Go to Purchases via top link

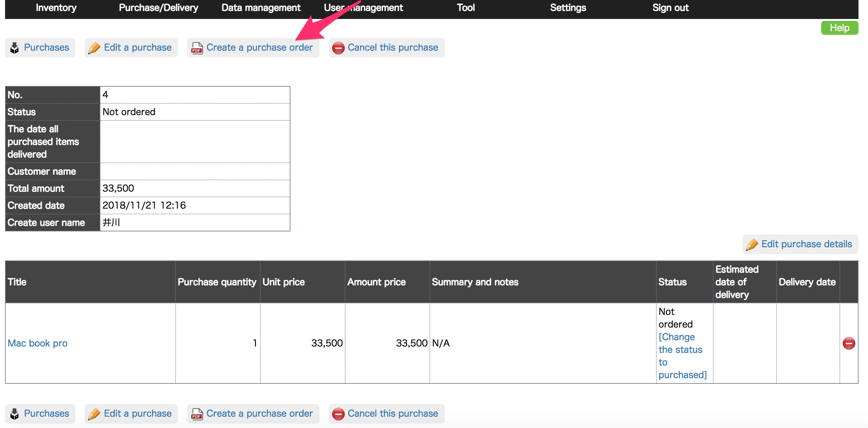pos(46,47)
